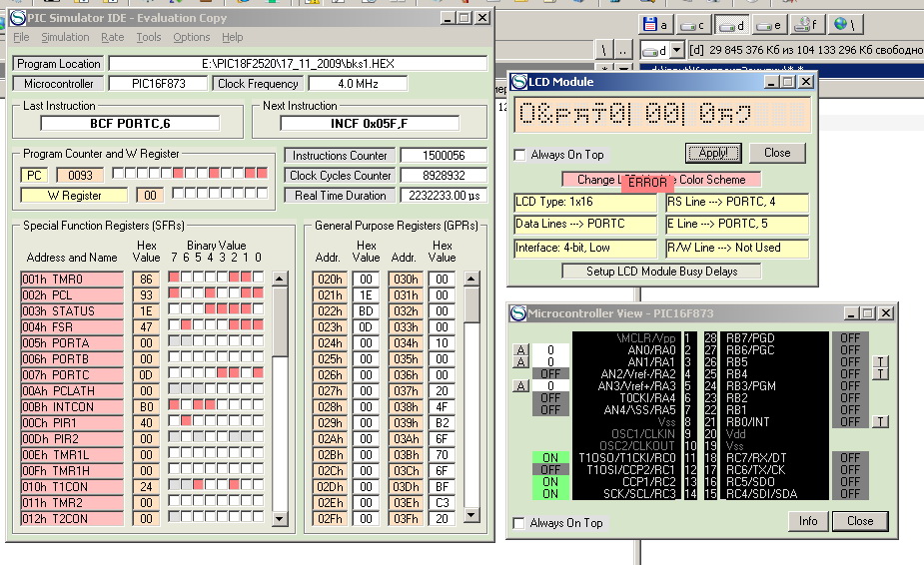This screenshot has height=565, width=924.
Task: Click the 'T' toggle button for RB0/INT
Action: [x=880, y=422]
